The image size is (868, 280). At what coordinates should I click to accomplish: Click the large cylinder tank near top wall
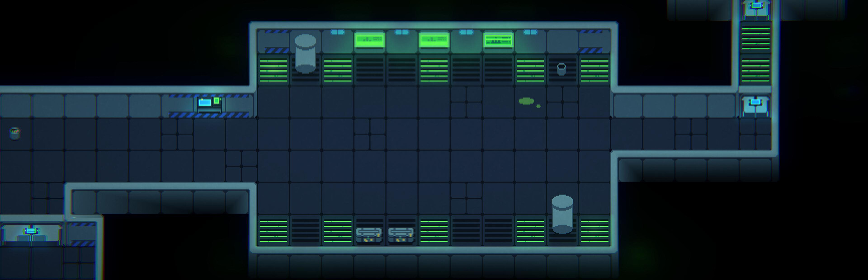click(305, 53)
